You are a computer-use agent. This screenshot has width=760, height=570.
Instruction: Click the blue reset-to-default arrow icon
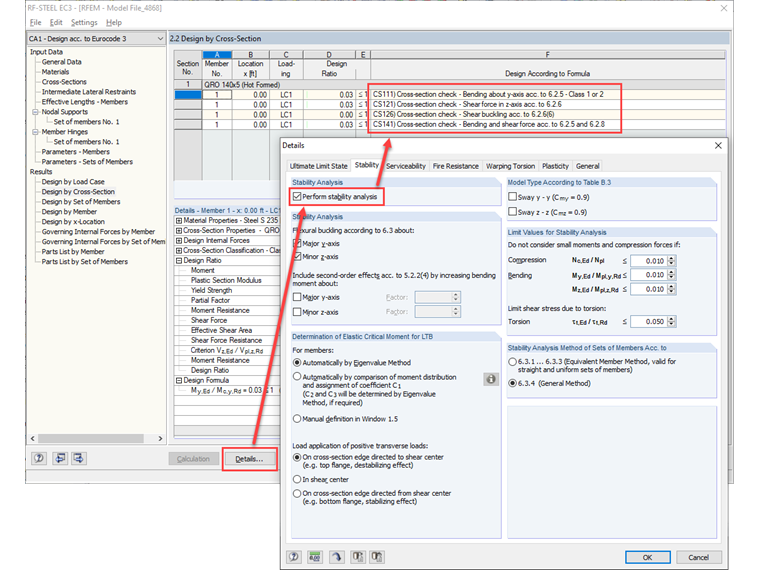pyautogui.click(x=336, y=557)
